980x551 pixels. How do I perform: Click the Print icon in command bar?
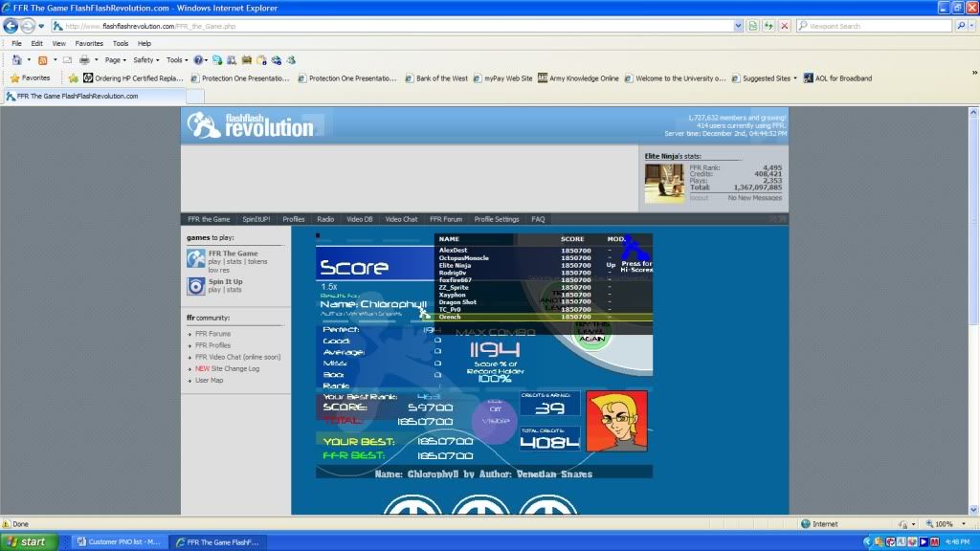tap(84, 59)
